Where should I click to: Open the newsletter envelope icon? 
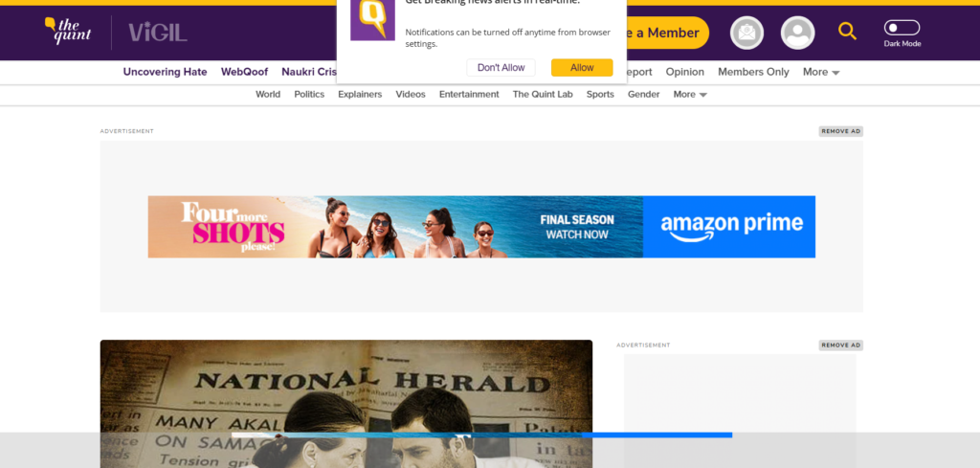point(746,33)
